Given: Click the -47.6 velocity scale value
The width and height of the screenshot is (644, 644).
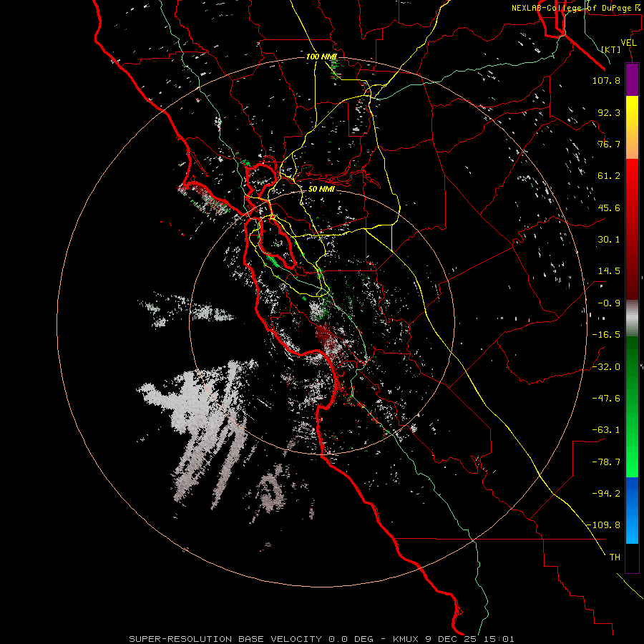Looking at the screenshot, I should (x=606, y=398).
